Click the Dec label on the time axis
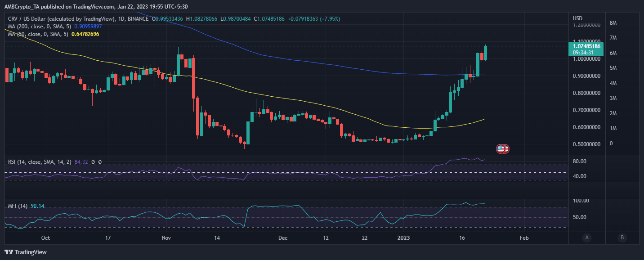 (283, 238)
